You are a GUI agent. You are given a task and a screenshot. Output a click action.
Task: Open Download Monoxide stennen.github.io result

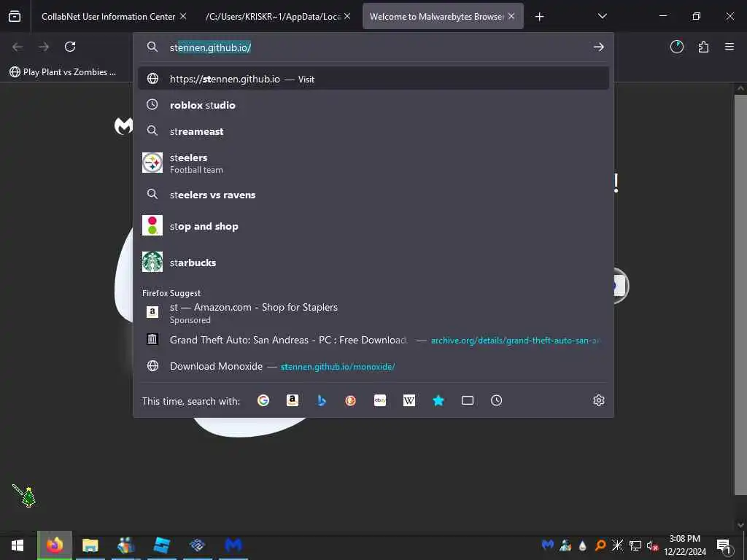[x=373, y=366]
